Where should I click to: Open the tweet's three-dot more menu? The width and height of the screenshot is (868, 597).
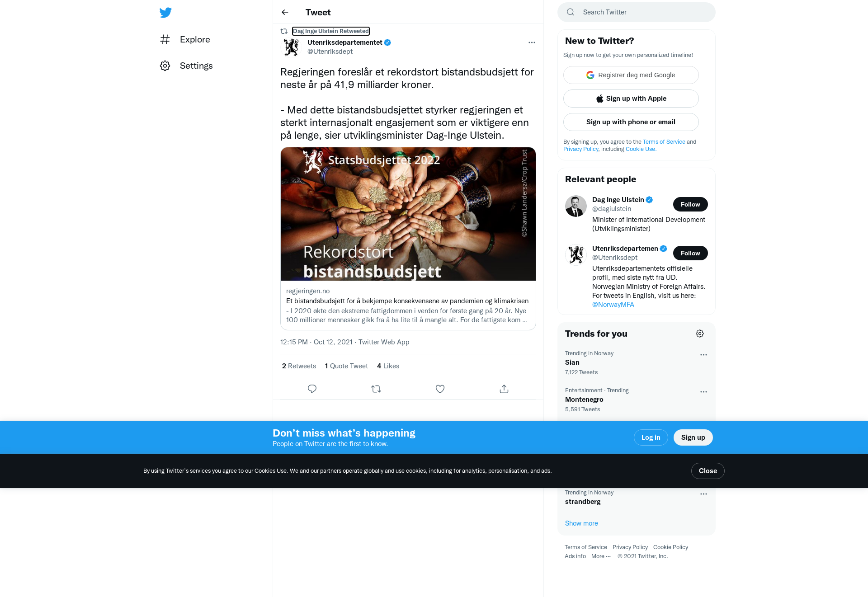point(532,42)
